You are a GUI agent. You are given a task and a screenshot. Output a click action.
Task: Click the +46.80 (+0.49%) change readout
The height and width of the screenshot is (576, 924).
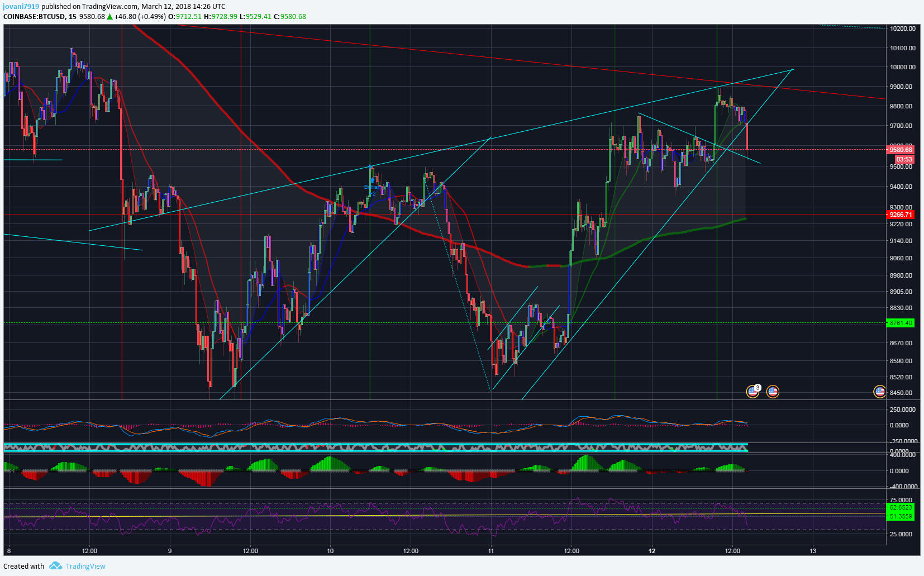click(140, 16)
